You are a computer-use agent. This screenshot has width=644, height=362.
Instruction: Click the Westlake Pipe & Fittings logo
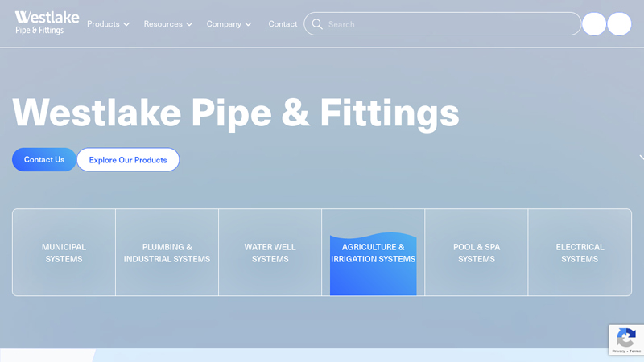[47, 23]
